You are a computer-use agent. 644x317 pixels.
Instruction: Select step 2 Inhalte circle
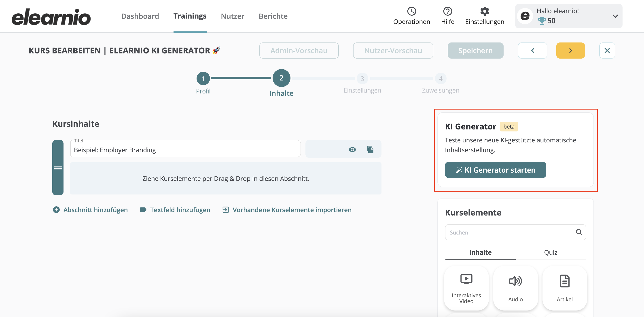pyautogui.click(x=281, y=78)
